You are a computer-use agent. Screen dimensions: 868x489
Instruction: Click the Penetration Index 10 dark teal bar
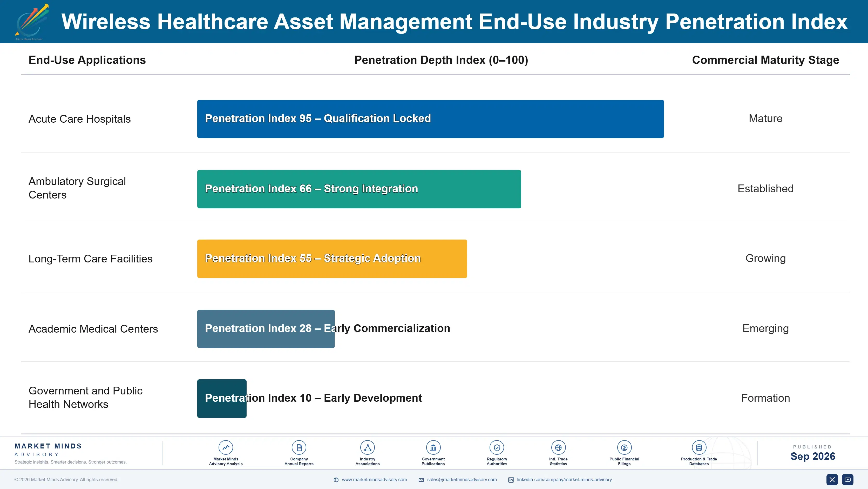222,399
